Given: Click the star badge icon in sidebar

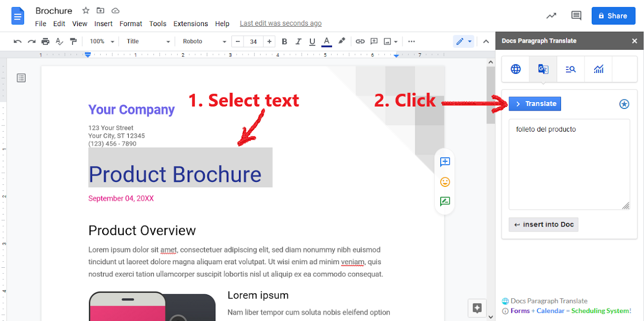Looking at the screenshot, I should pos(624,104).
